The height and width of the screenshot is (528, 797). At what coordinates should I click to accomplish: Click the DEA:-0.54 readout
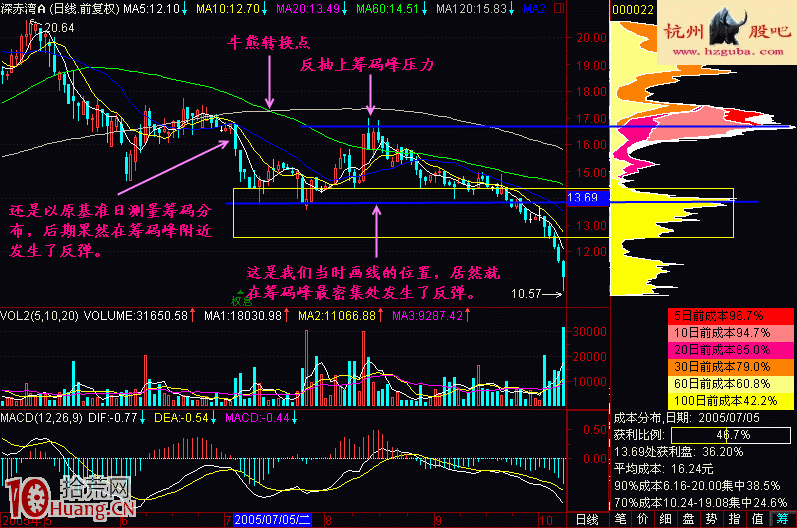181,418
